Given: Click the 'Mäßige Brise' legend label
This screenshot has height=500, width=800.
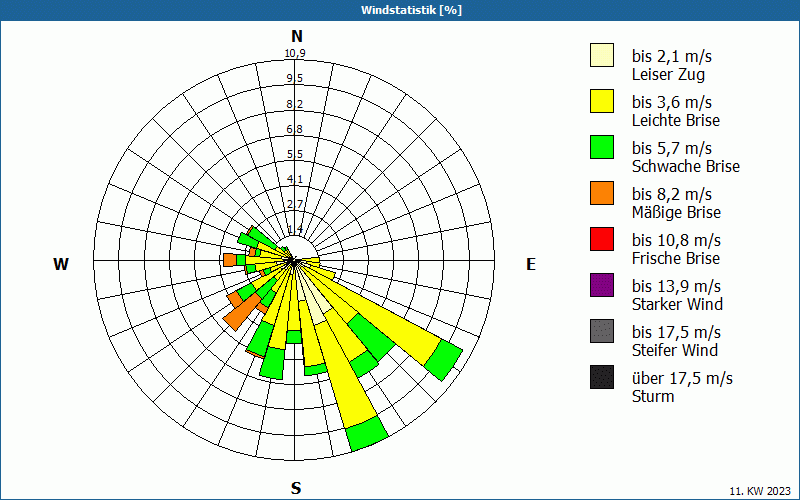Looking at the screenshot, I should point(676,212).
